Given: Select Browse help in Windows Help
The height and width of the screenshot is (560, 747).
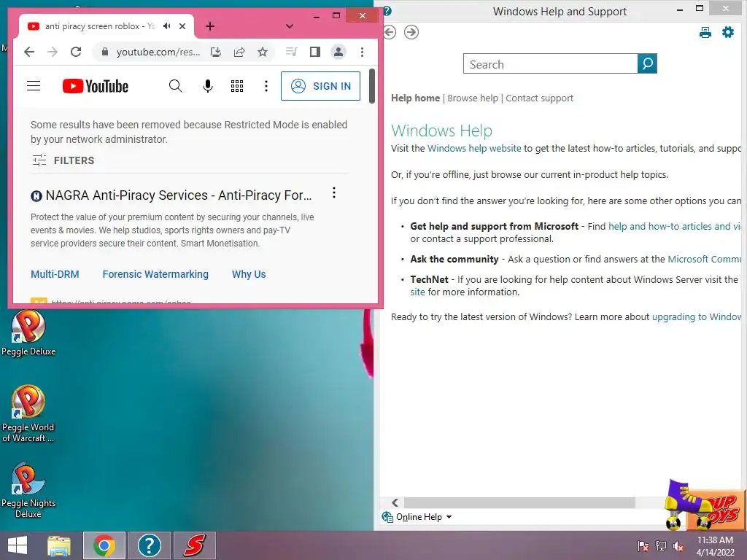Looking at the screenshot, I should 473,98.
